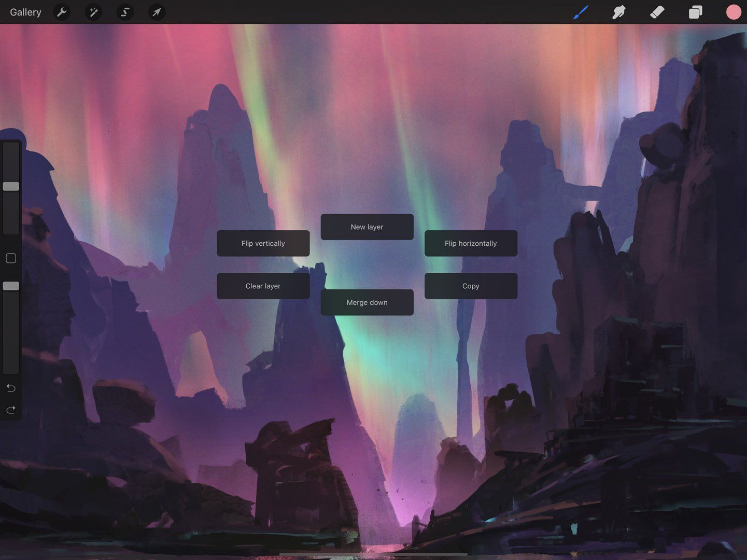Open the pink active color swatch
This screenshot has height=560, width=747.
(x=734, y=12)
